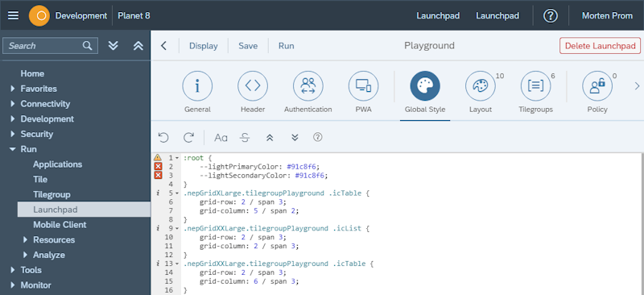Click the info marker on line 5
Viewport: 644px width, 295px height.
[158, 193]
